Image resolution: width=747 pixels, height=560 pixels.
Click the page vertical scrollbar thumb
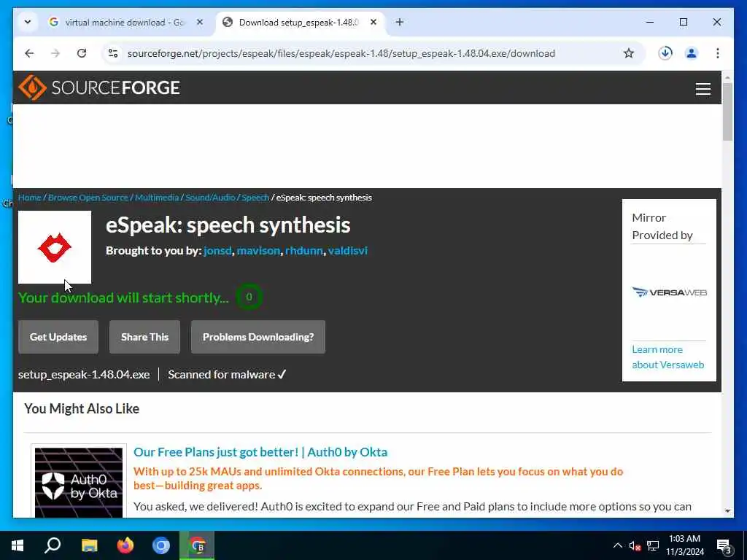click(727, 112)
